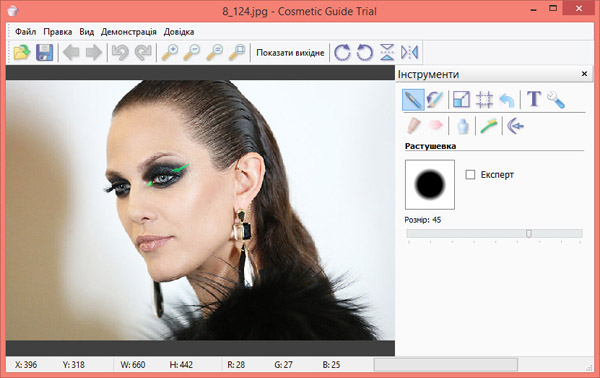Click the H: 442 status value

181,365
